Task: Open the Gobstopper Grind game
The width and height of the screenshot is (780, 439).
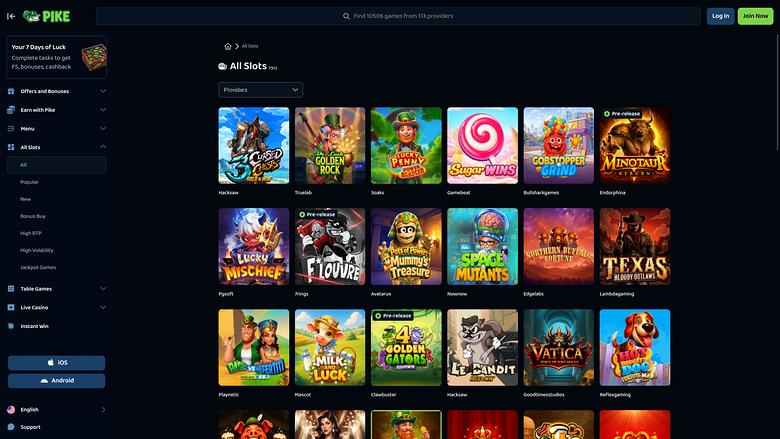Action: click(559, 146)
